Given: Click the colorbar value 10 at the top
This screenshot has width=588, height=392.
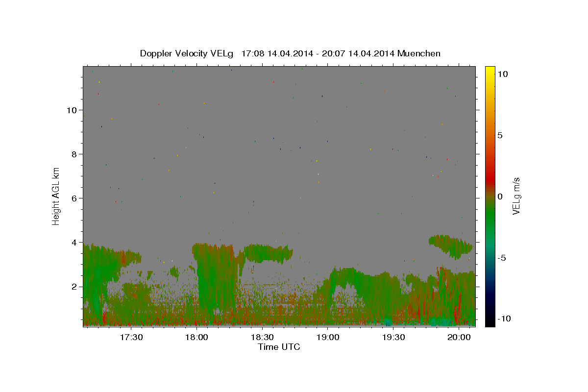Looking at the screenshot, I should 503,74.
